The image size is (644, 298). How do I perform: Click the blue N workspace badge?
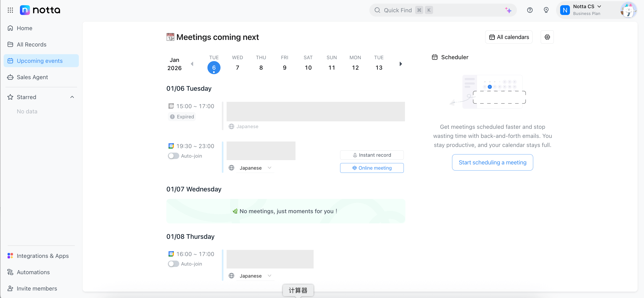565,10
